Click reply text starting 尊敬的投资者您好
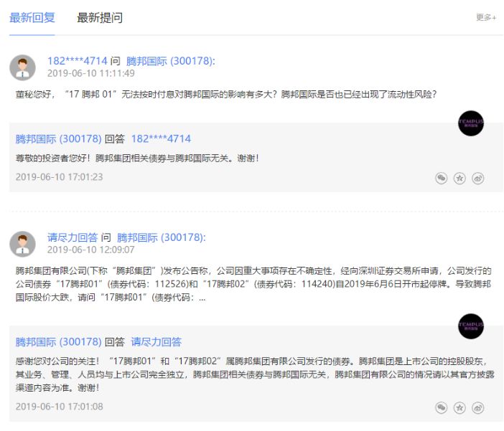This screenshot has width=504, height=431. (137, 158)
